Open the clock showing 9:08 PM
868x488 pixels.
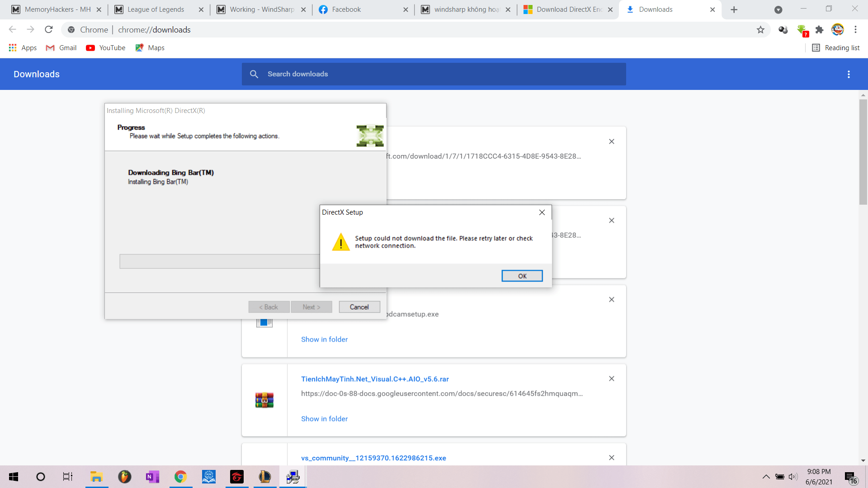click(x=819, y=477)
